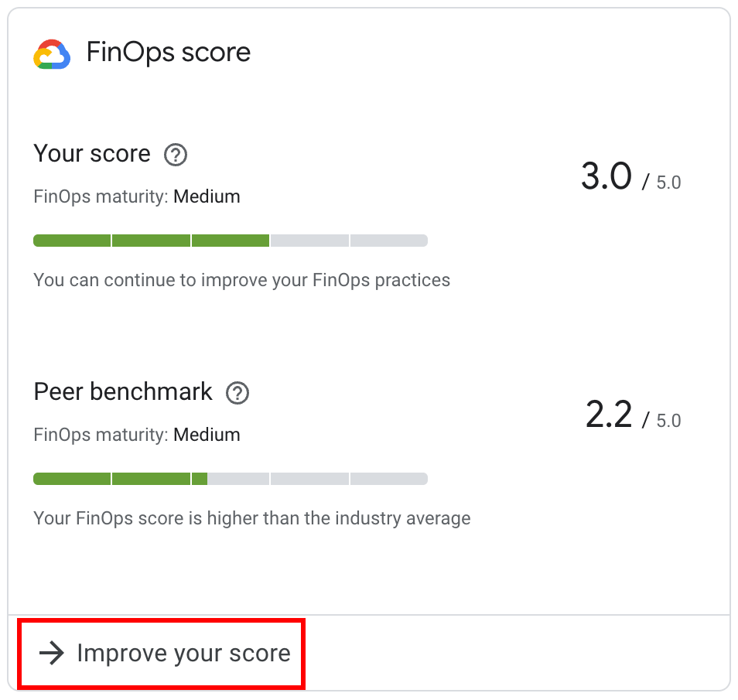Select the Peer benchmark heading
This screenshot has height=700, width=738.
[123, 392]
